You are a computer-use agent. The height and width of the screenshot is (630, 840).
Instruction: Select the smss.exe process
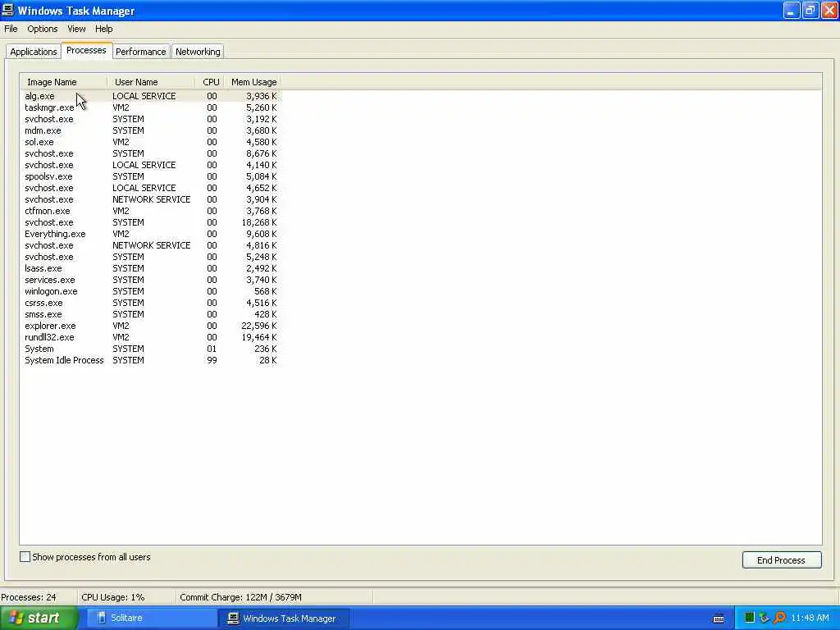pyautogui.click(x=151, y=314)
